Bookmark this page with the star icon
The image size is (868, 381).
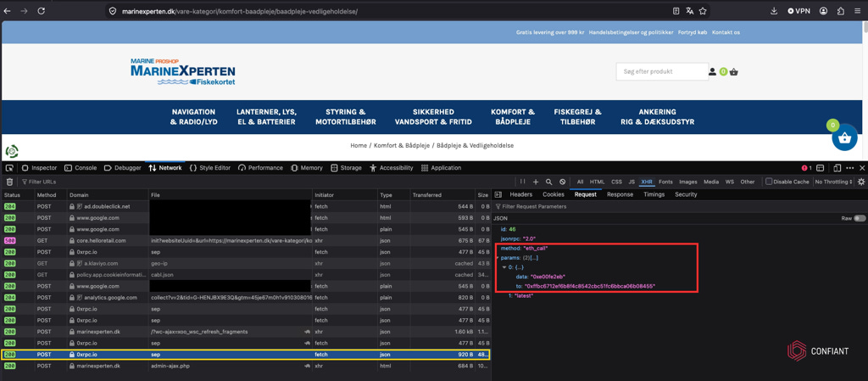pos(703,10)
